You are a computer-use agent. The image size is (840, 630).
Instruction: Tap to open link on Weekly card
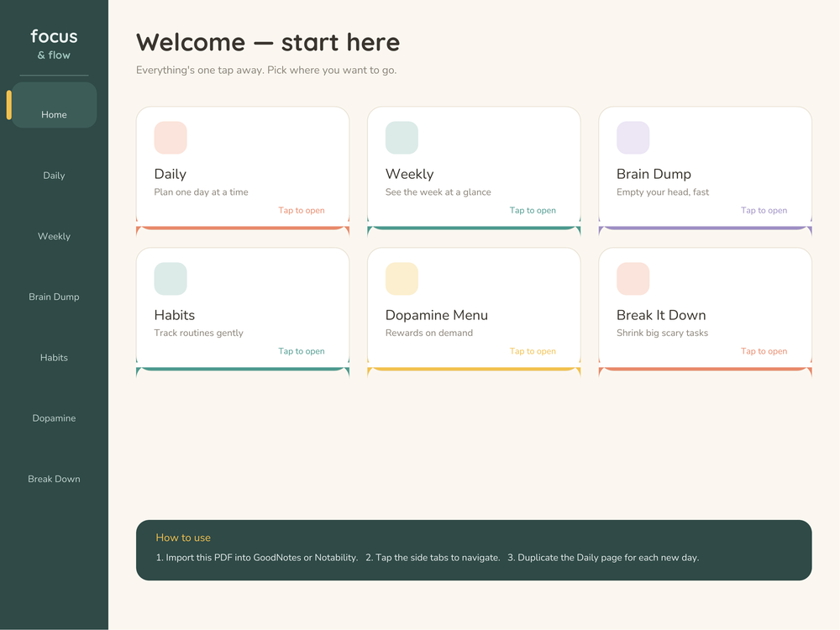click(533, 211)
